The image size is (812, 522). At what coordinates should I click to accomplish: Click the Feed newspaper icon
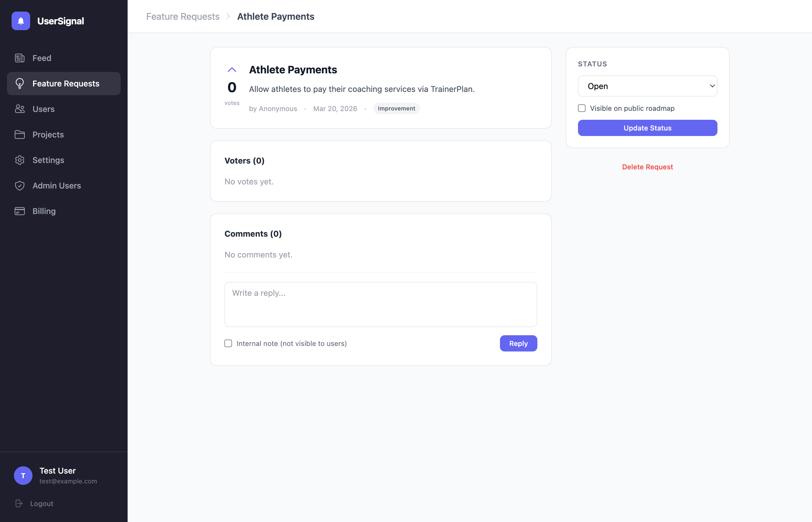pos(20,58)
